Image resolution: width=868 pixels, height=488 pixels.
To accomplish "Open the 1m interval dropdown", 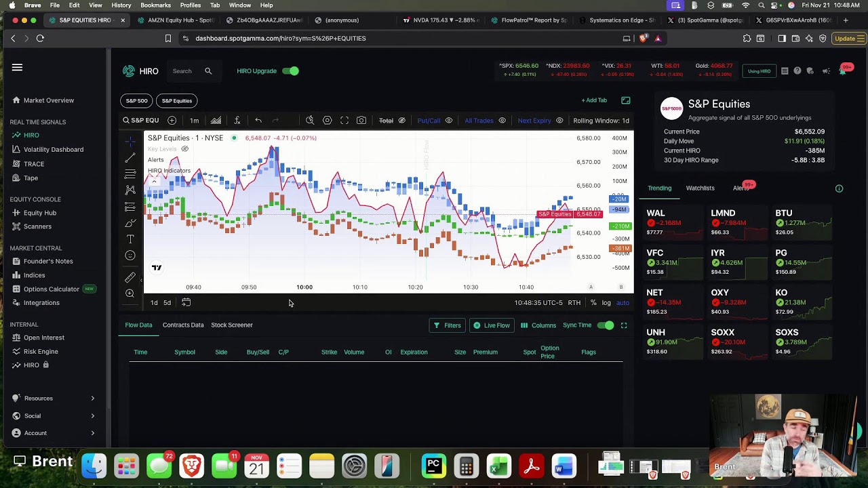I will (x=194, y=121).
